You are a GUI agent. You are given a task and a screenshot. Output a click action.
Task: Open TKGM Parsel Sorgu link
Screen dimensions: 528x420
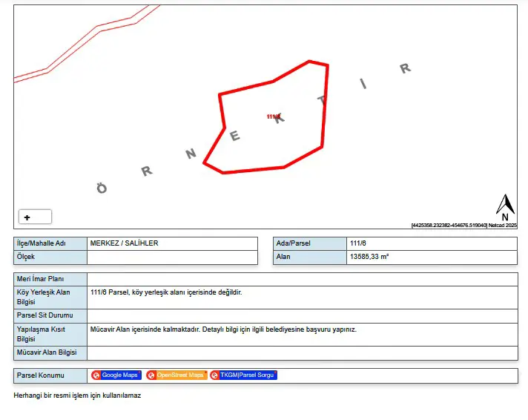[x=243, y=375]
